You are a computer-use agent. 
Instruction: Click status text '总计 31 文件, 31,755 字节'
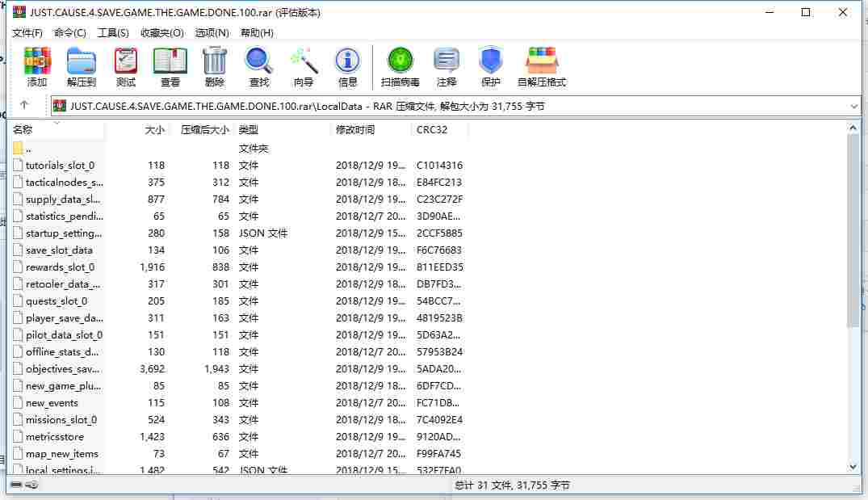point(512,485)
